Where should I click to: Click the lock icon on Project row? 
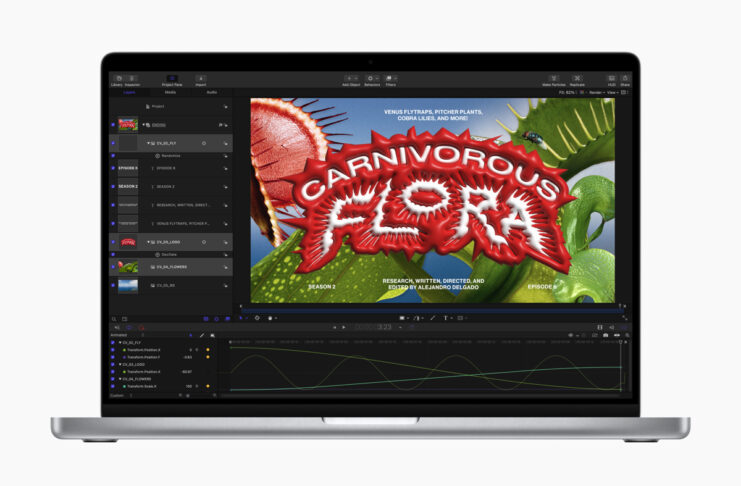[x=225, y=107]
